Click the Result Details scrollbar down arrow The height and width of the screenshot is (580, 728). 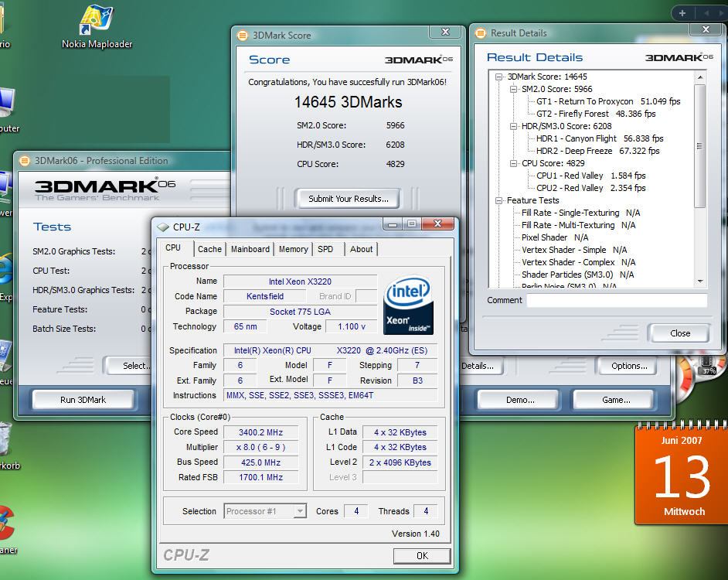point(700,281)
